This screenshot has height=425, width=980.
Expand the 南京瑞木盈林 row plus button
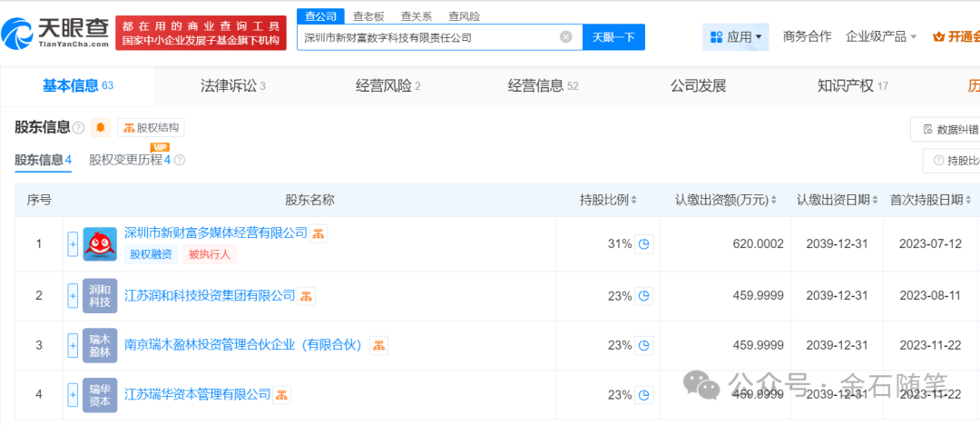[73, 345]
